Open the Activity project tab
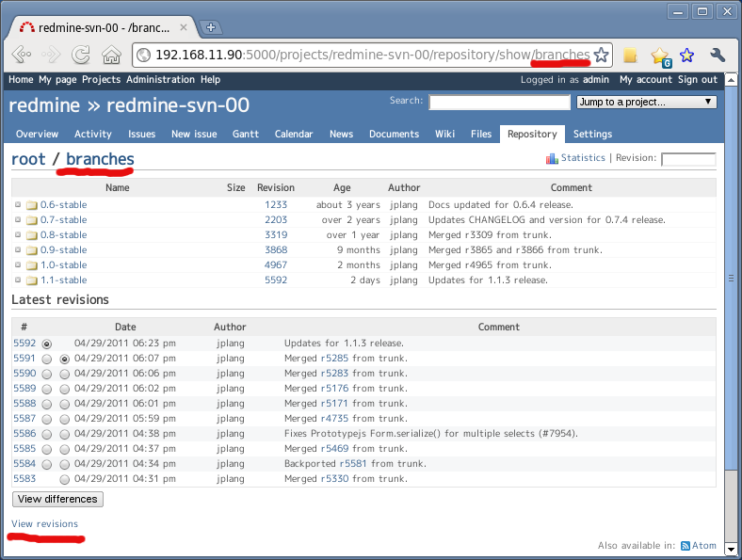742x560 pixels. point(92,135)
